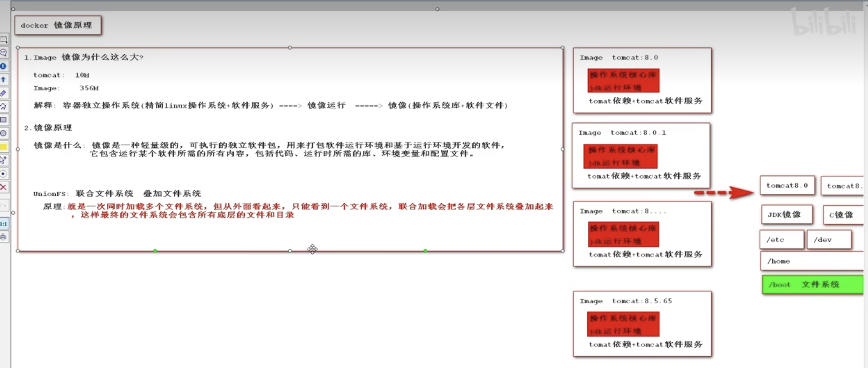Click the circular target dot tool
This screenshot has width=868, height=368.
3,173
